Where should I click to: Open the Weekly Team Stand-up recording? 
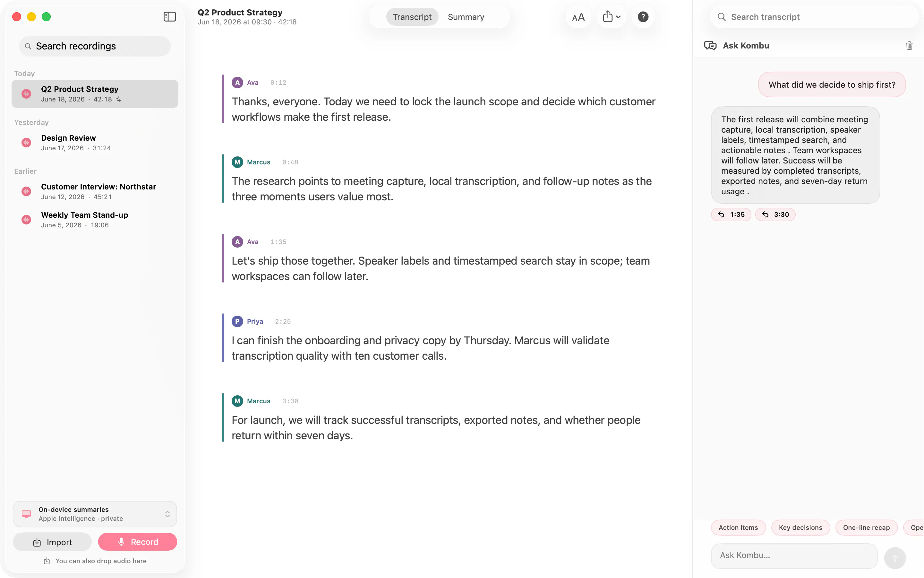pos(95,220)
